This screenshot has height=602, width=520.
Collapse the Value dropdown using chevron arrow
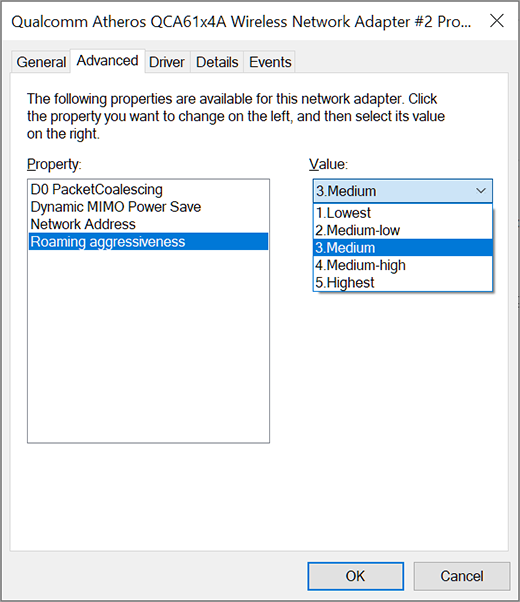coord(481,191)
